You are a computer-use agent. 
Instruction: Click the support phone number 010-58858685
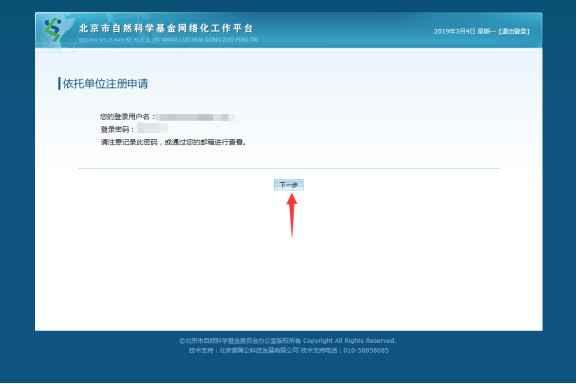pos(366,351)
